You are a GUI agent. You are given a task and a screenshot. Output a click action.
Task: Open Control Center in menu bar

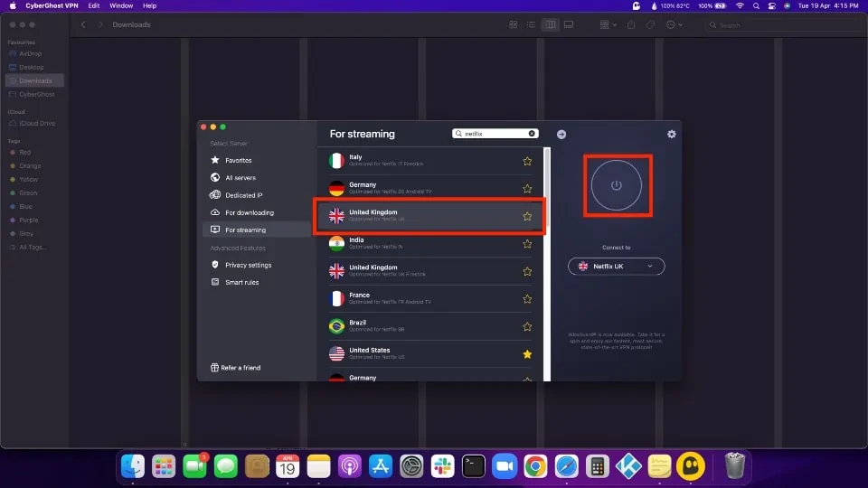[771, 5]
